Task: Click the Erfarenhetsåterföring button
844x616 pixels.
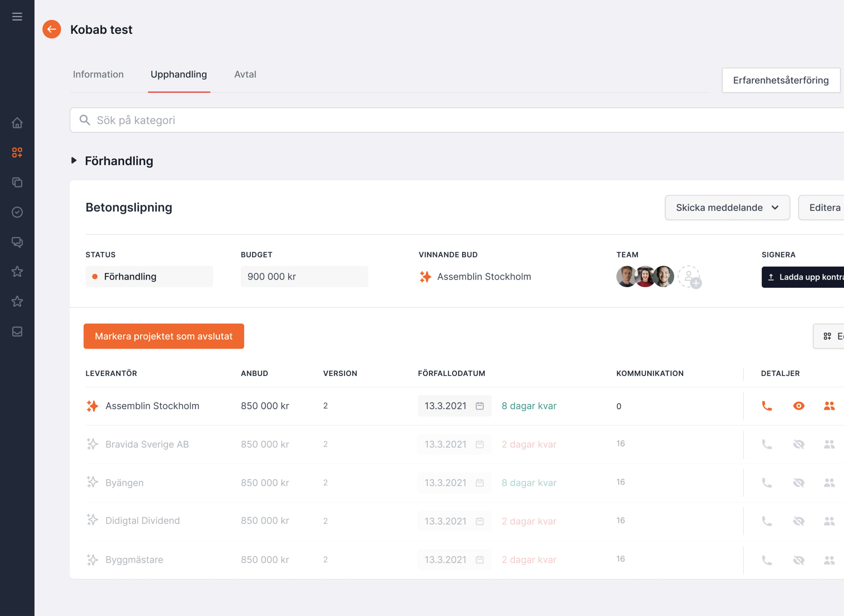Action: point(781,80)
